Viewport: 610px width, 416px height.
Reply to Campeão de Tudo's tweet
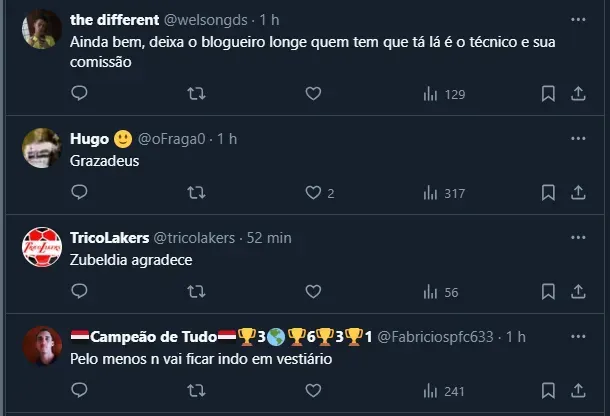point(81,391)
